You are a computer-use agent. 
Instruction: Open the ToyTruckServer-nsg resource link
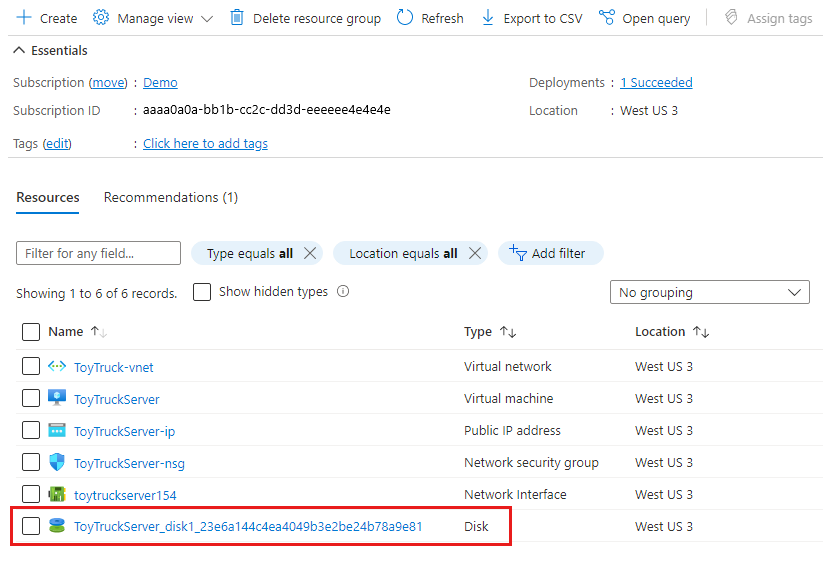(129, 463)
